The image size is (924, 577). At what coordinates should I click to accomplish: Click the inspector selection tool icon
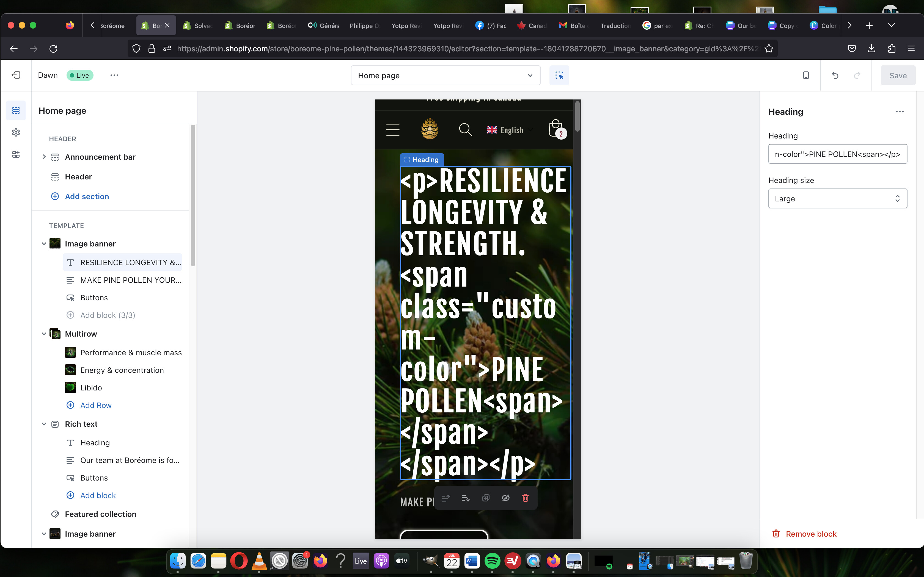point(559,75)
